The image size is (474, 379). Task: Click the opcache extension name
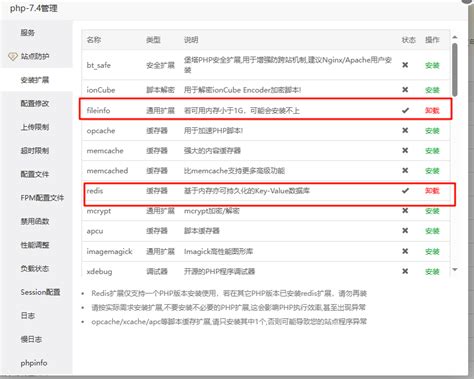[x=101, y=131]
